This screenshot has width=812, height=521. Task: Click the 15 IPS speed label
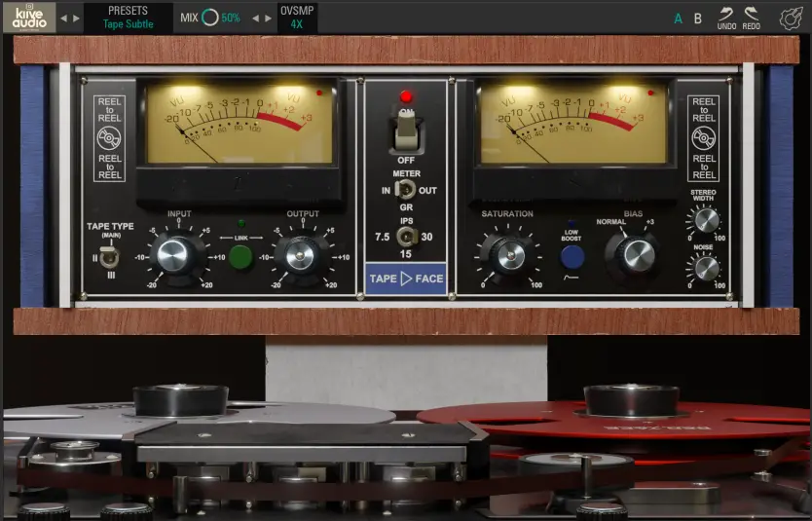[x=405, y=254]
